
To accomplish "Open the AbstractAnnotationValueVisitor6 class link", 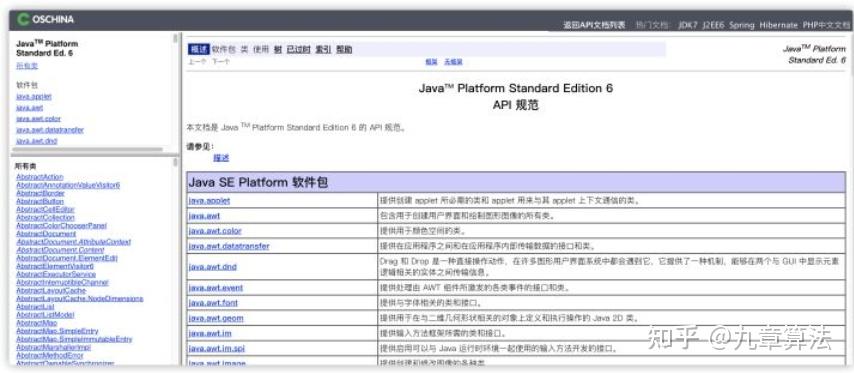I will 68,185.
